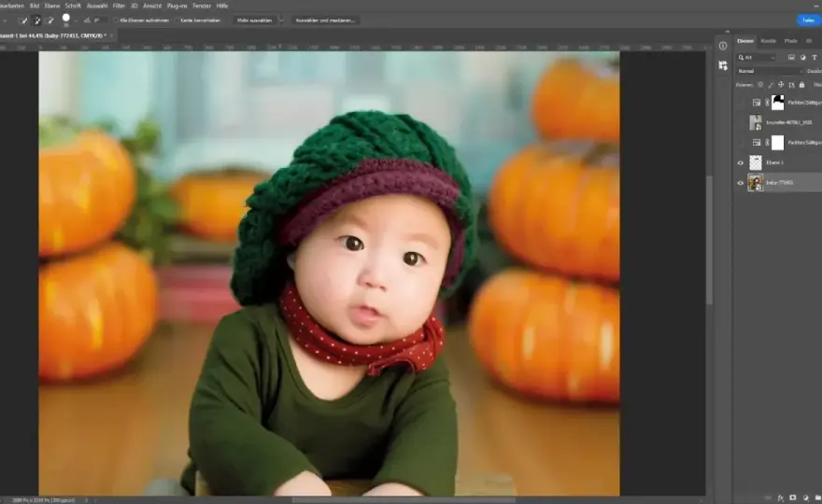Screen dimensions: 822x504
Task: Select the Ebene 1 layer thumbnail
Action: point(756,163)
